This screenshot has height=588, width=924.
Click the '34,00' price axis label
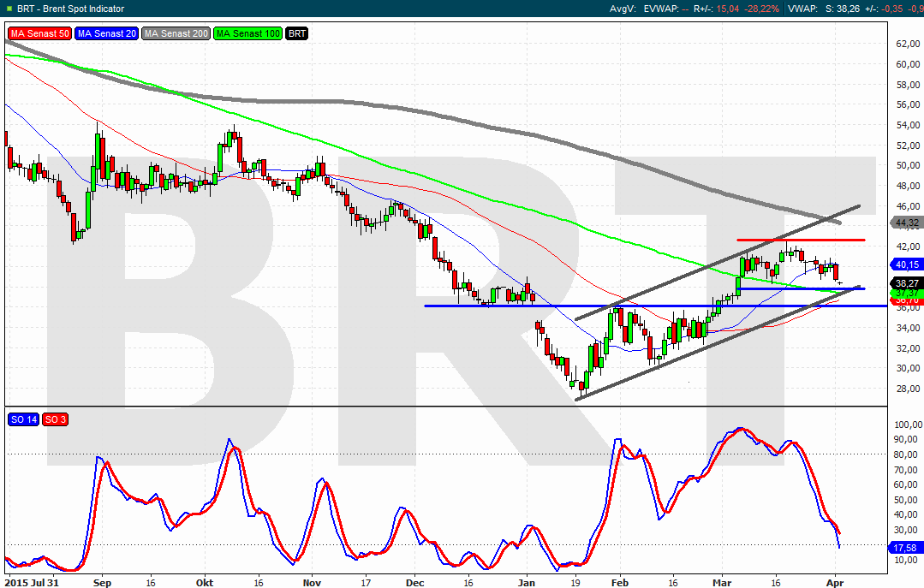908,328
